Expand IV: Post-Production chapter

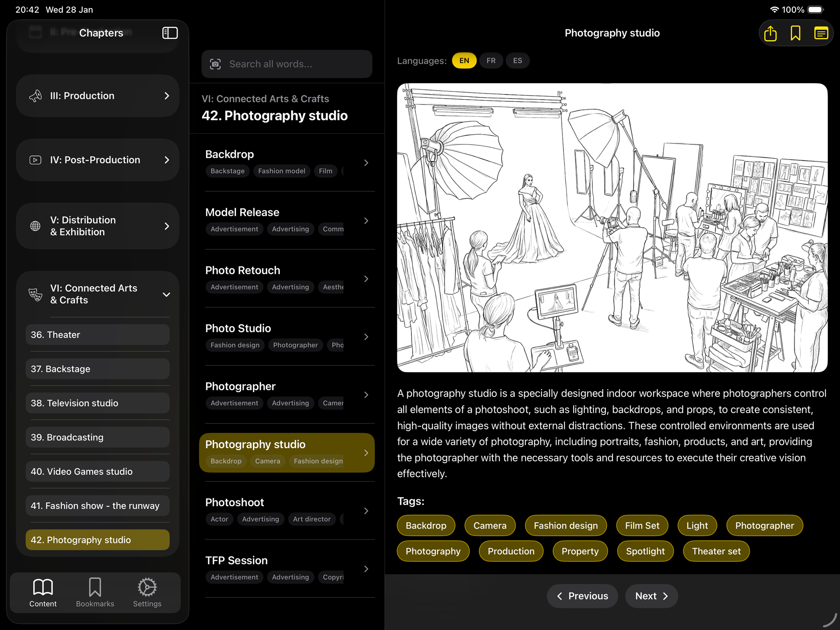(97, 160)
